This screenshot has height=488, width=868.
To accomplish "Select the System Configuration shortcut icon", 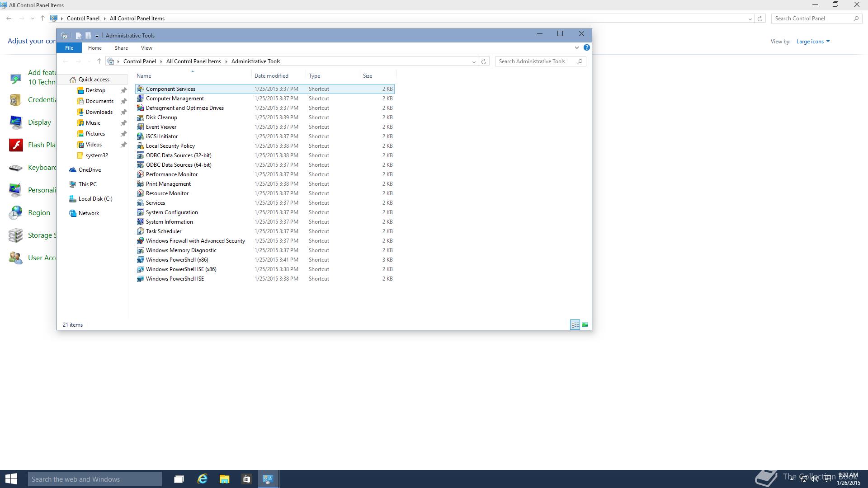I will [140, 212].
